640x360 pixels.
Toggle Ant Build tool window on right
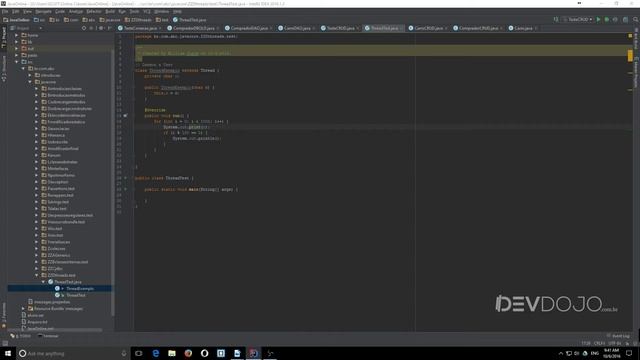[x=636, y=39]
